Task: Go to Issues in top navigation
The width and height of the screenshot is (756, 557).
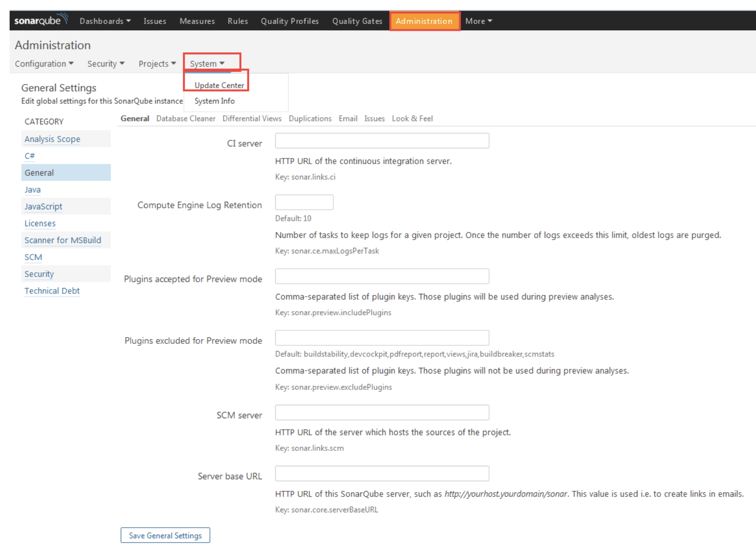Action: coord(155,21)
